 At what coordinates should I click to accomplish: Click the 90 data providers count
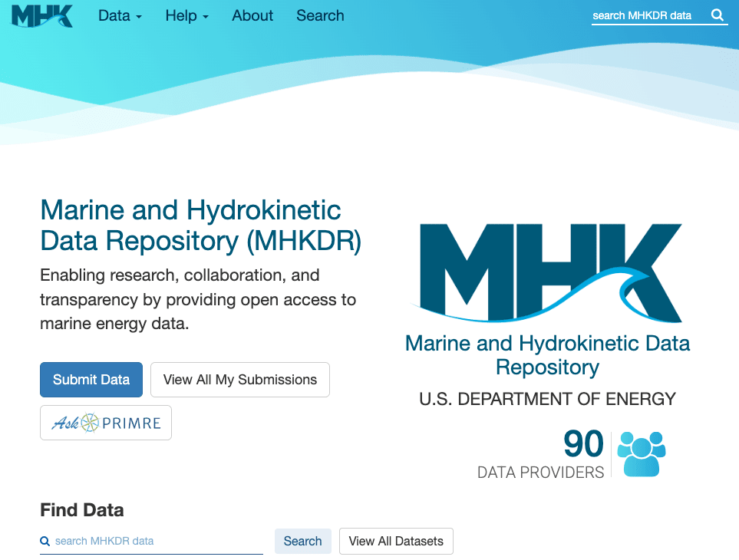[x=583, y=443]
